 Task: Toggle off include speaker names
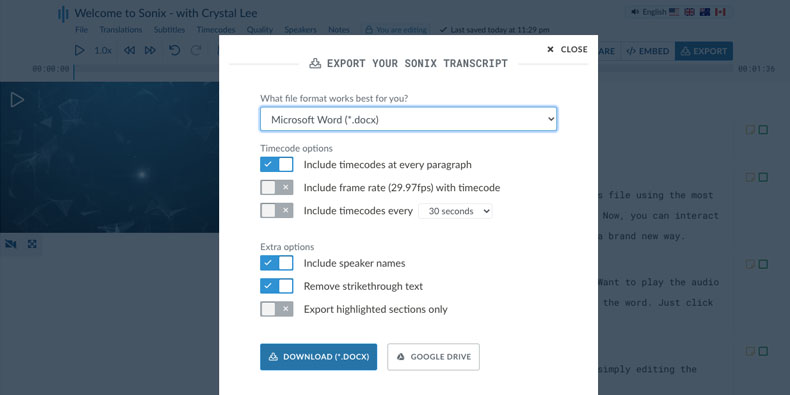tap(277, 263)
